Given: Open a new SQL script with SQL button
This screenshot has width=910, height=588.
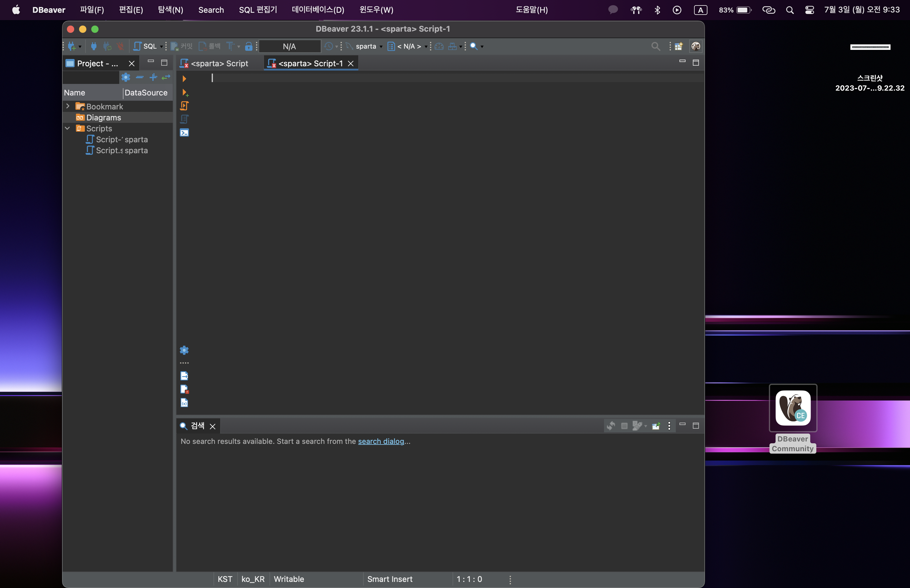Looking at the screenshot, I should [145, 46].
